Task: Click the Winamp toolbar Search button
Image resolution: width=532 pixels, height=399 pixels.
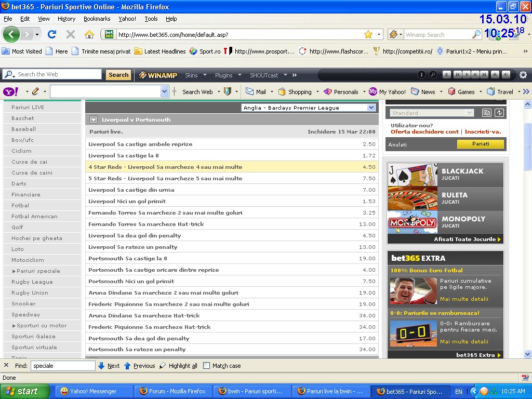Action: 118,75
